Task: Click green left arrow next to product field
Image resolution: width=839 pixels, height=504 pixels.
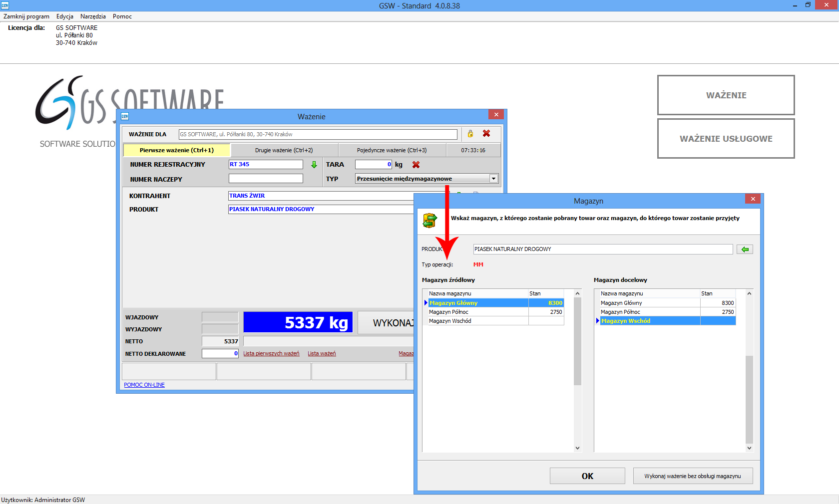Action: pos(745,250)
